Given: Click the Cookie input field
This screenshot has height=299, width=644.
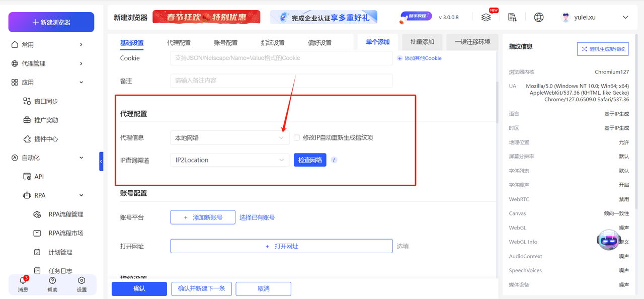Looking at the screenshot, I should 281,58.
